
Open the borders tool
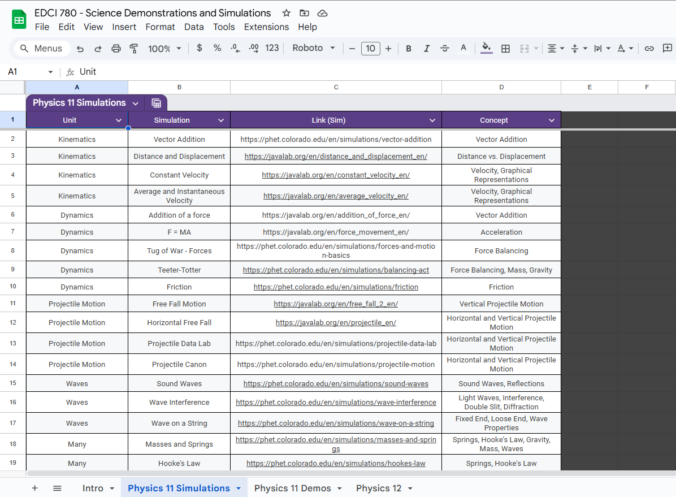click(505, 49)
